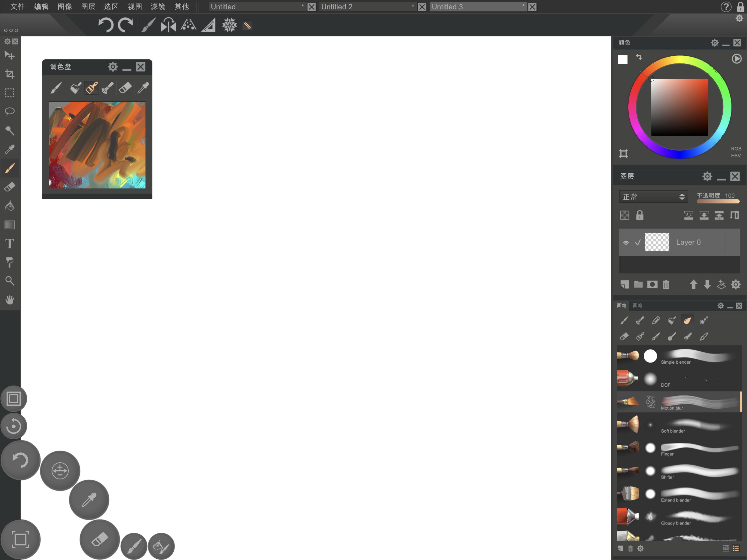Switch brush list to list view
Image resolution: width=747 pixels, height=560 pixels.
click(x=736, y=549)
